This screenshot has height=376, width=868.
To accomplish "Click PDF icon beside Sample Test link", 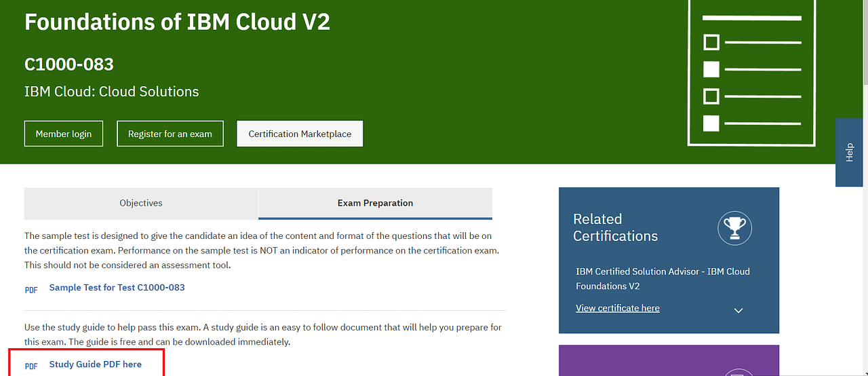I will point(31,289).
